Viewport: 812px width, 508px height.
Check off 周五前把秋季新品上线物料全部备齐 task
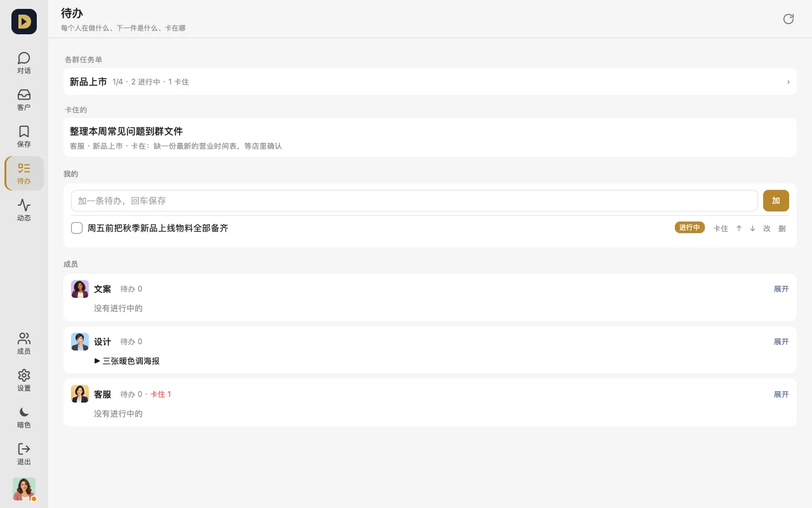[77, 228]
